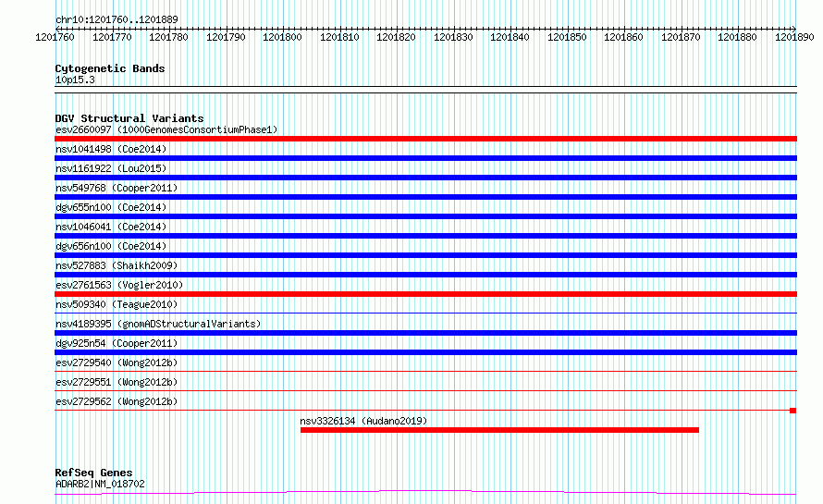This screenshot has height=504, width=823.
Task: Click the magenta ADARB2 gene line
Action: (x=425, y=493)
